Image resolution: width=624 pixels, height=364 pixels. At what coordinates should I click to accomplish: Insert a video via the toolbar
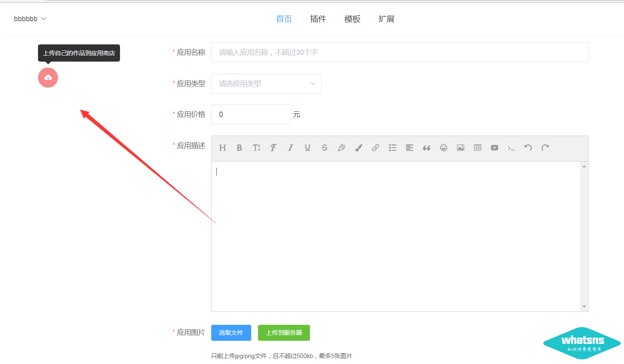[494, 148]
